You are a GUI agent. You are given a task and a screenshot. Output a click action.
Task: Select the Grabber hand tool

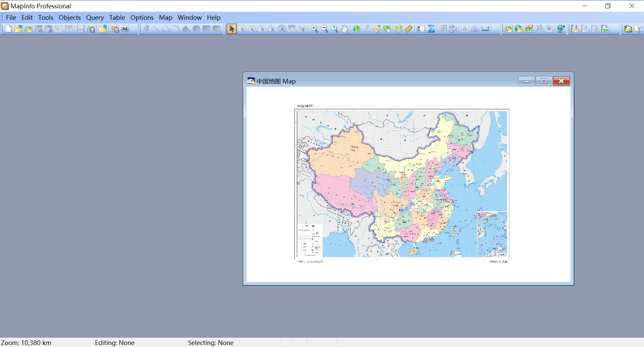pos(344,29)
